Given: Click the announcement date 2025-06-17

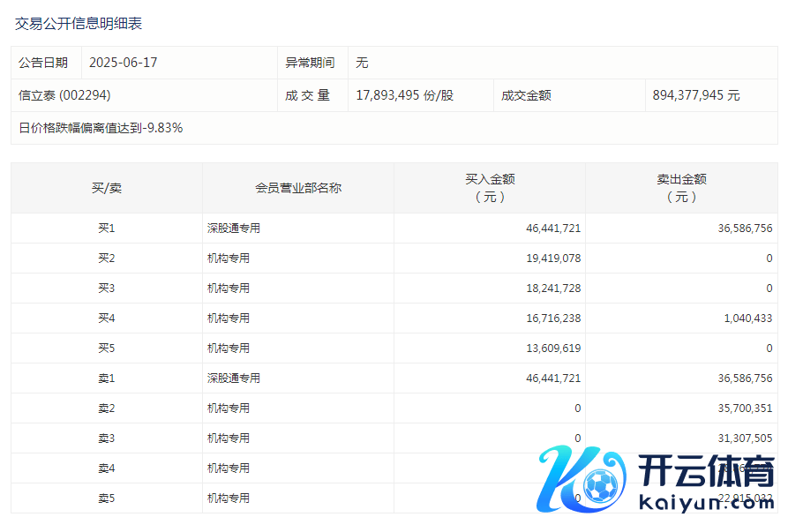Looking at the screenshot, I should pos(123,63).
